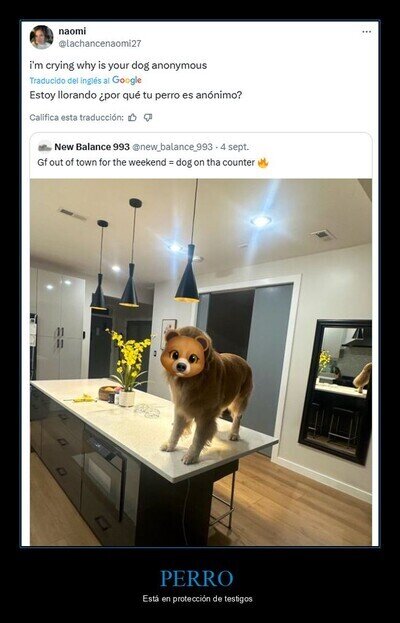The width and height of the screenshot is (400, 623).
Task: Open the quoted 'Gf out of town' tweet text
Action: tap(146, 163)
